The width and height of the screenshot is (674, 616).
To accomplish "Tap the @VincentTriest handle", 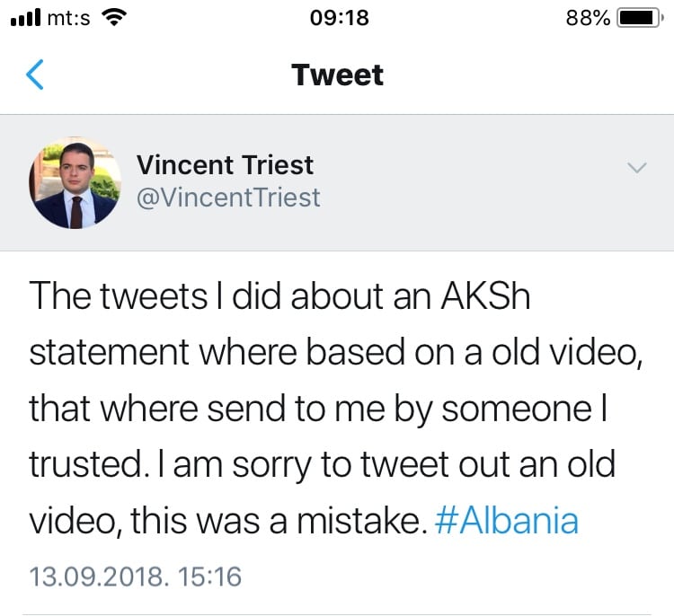I will pos(228,197).
